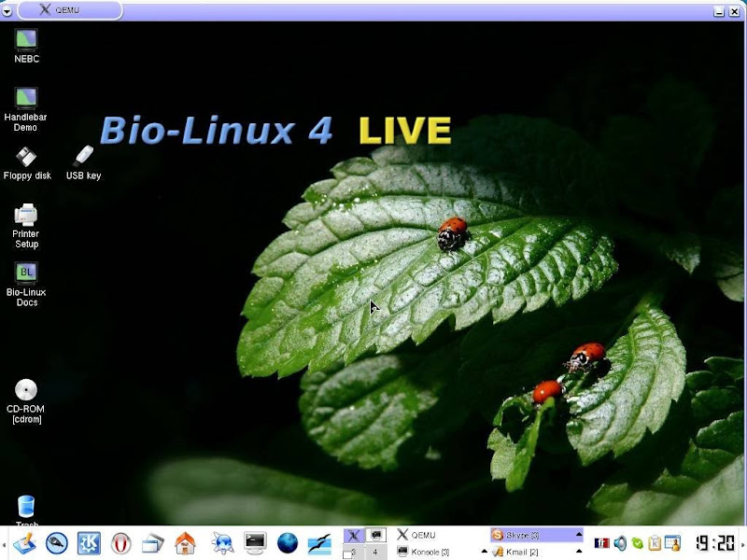
Task: Open the KOrganizer calendar tray icon
Action: tap(672, 543)
